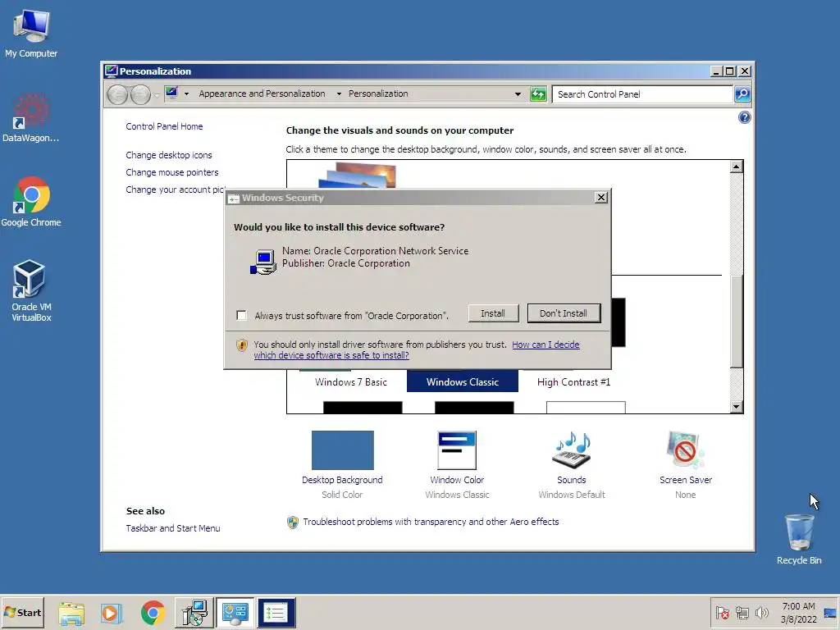Open Oracle VM VirtualBox desktop shortcut
Screen dimensions: 840x630
click(x=31, y=291)
